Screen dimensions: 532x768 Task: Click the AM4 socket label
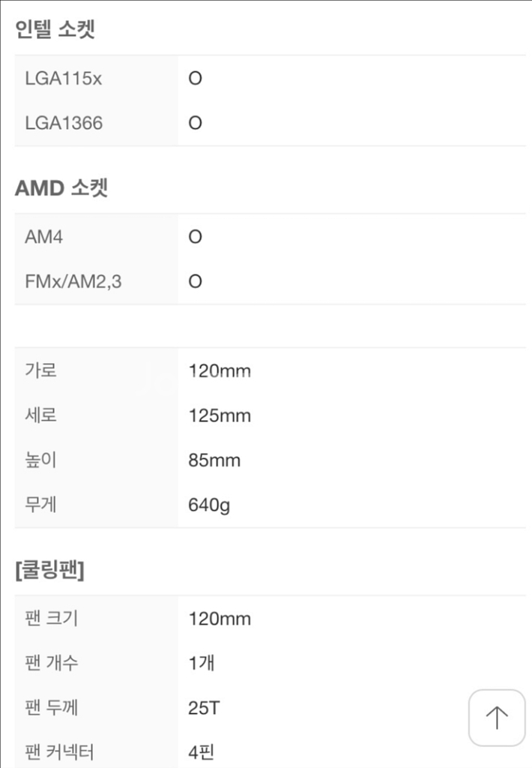coord(44,237)
